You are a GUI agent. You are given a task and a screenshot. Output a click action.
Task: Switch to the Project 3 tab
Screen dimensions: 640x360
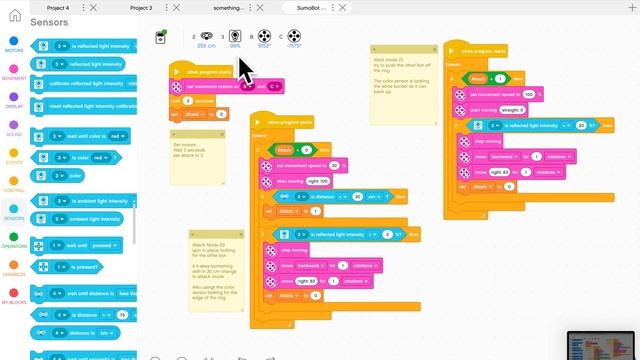(x=141, y=8)
